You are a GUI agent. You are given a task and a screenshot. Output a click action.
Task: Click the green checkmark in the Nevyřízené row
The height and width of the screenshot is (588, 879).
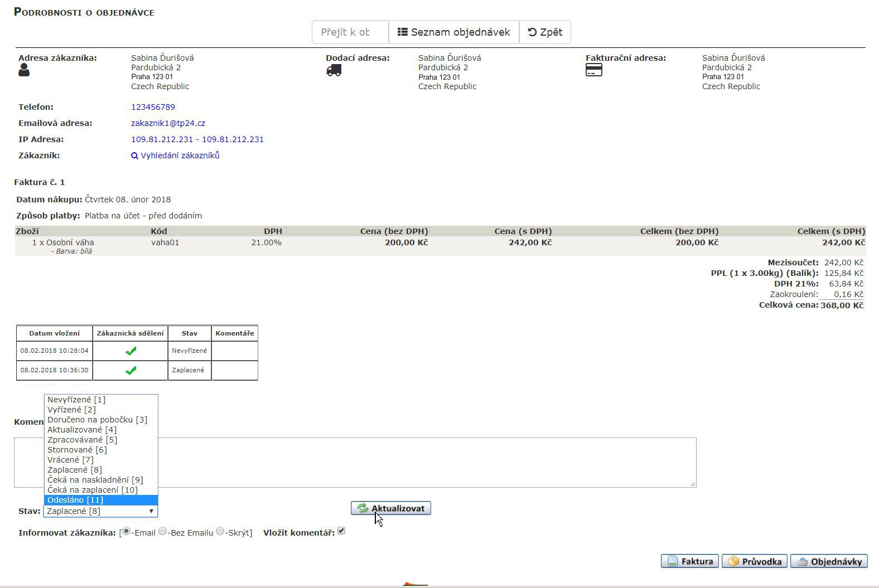131,351
